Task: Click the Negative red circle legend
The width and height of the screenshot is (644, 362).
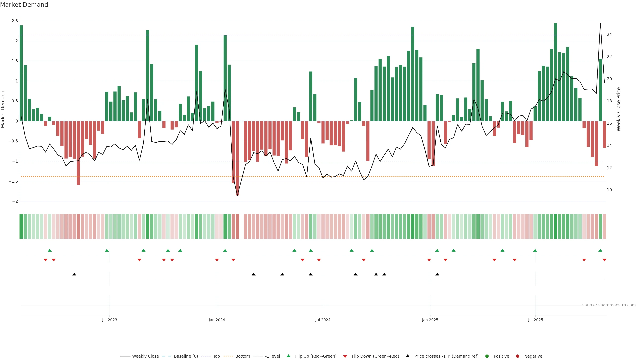Action: [x=518, y=356]
